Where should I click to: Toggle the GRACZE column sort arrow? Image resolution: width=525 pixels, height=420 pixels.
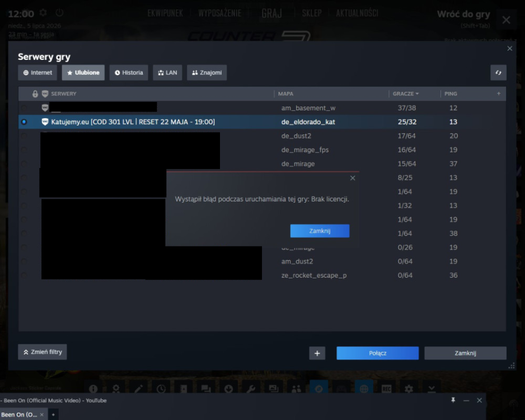417,94
